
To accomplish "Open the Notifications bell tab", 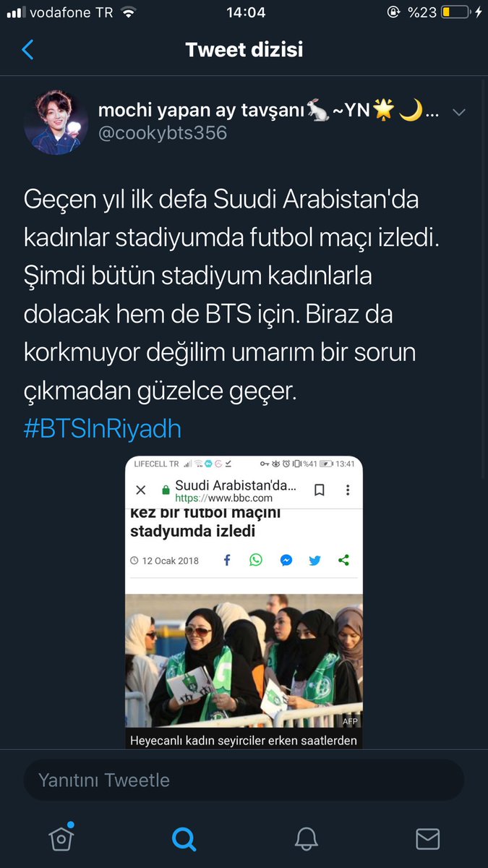I will (307, 838).
